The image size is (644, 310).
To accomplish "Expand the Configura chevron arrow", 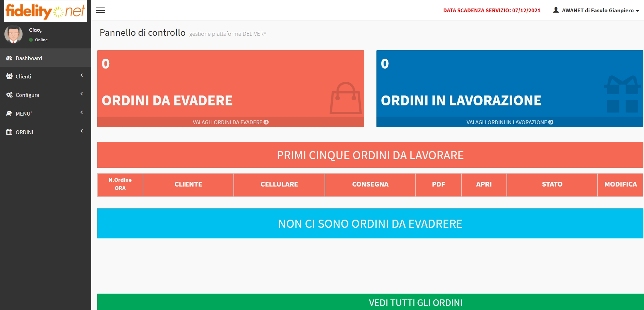I will [x=82, y=94].
